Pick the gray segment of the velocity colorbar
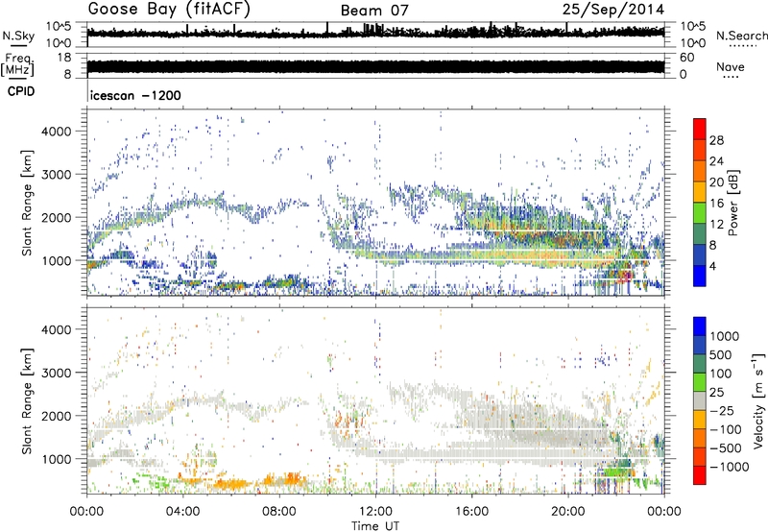The height and width of the screenshot is (532, 768). click(x=700, y=401)
